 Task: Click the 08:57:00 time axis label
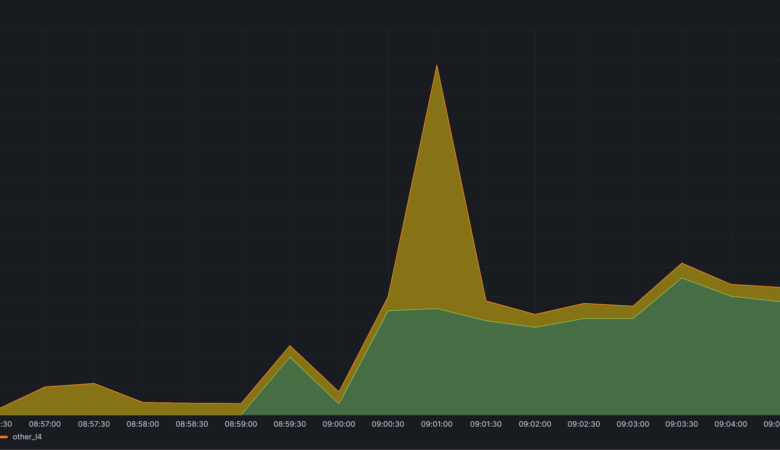(x=45, y=424)
